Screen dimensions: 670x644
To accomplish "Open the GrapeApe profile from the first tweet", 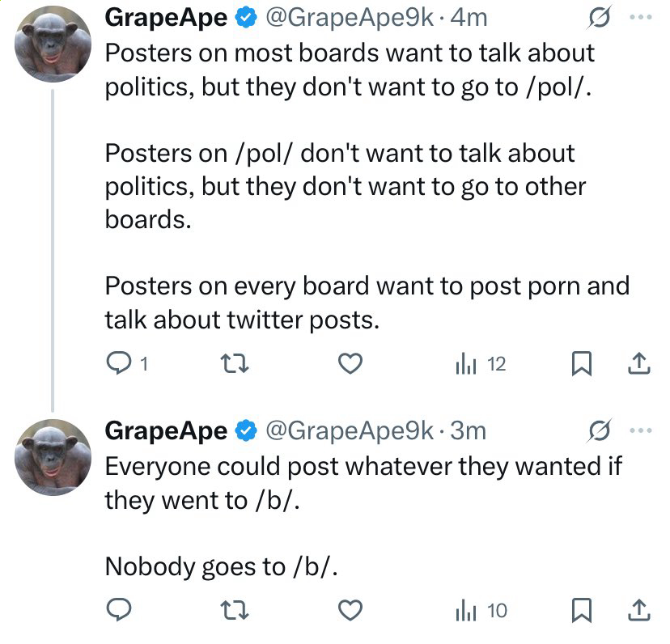I will pyautogui.click(x=166, y=18).
